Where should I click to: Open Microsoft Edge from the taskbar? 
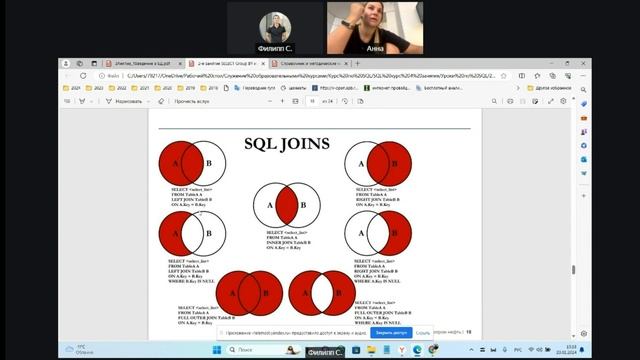[x=417, y=350]
